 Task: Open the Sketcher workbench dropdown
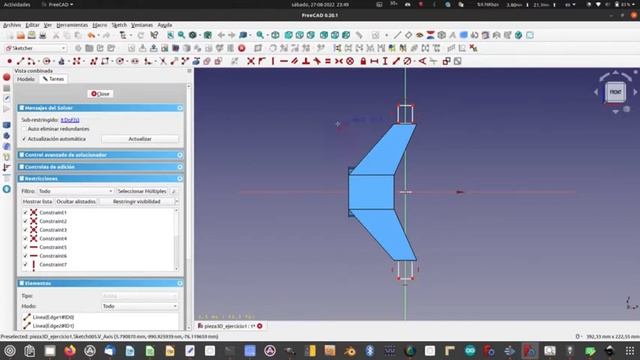pyautogui.click(x=36, y=48)
